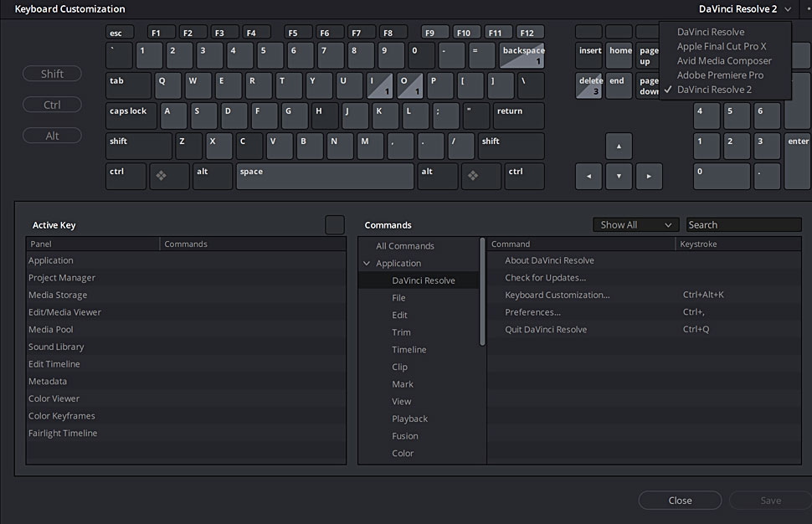Click the left arrow key on the virtual keyboard

588,176
